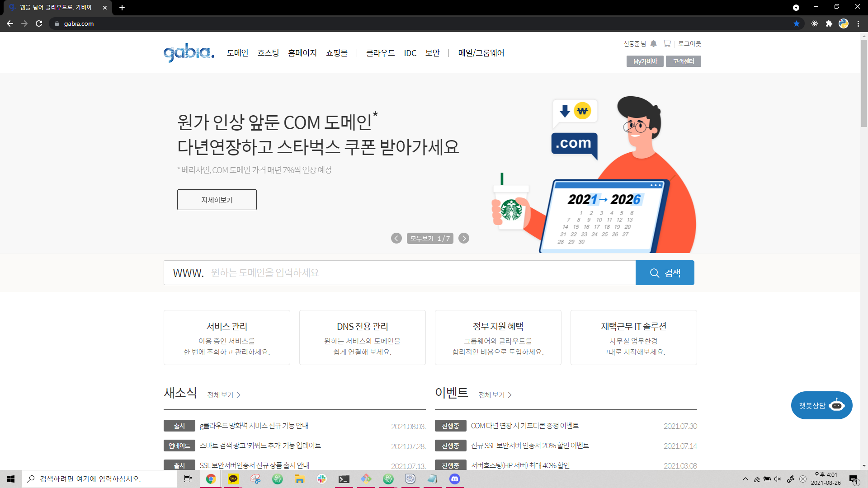868x488 pixels.
Task: Open the My가비아 button
Action: coord(645,61)
